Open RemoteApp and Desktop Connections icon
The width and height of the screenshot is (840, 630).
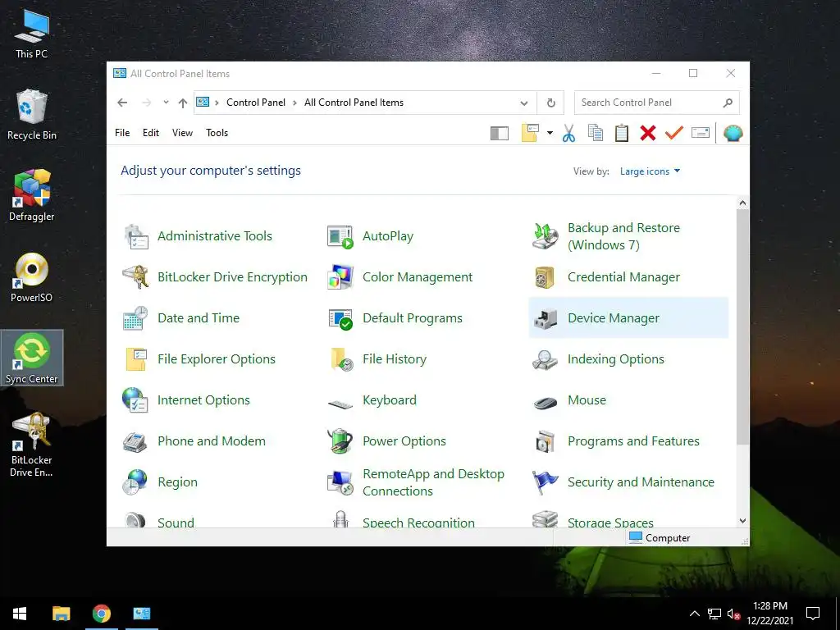[x=340, y=482]
